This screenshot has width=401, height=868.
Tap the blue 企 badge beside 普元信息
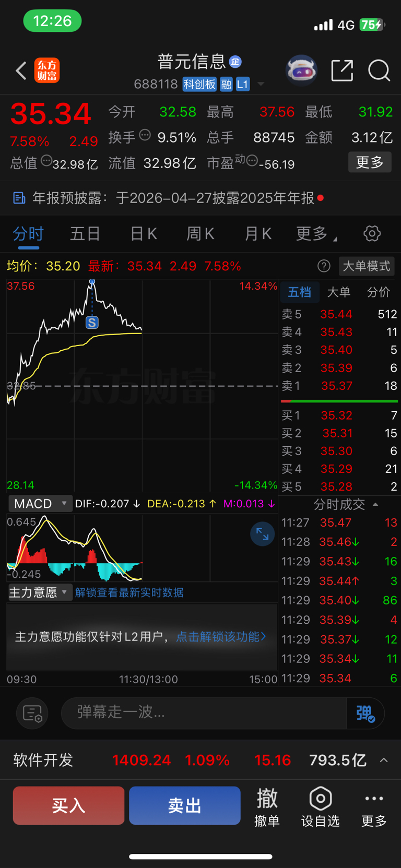(235, 62)
